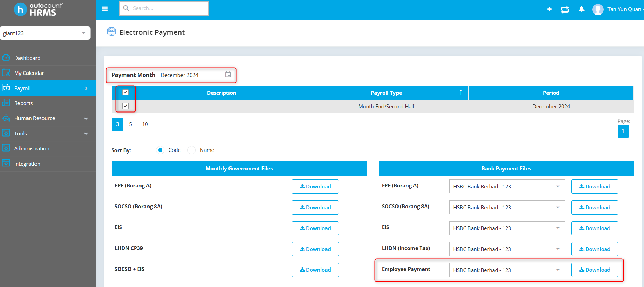Click the Reports document icon

[6, 103]
